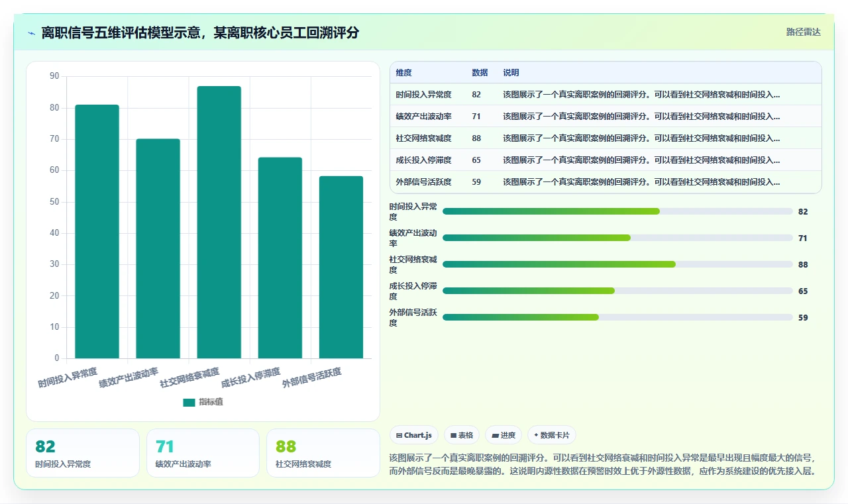Click the 时间投入异常度 bar in the chart
The height and width of the screenshot is (504, 848).
[97, 232]
